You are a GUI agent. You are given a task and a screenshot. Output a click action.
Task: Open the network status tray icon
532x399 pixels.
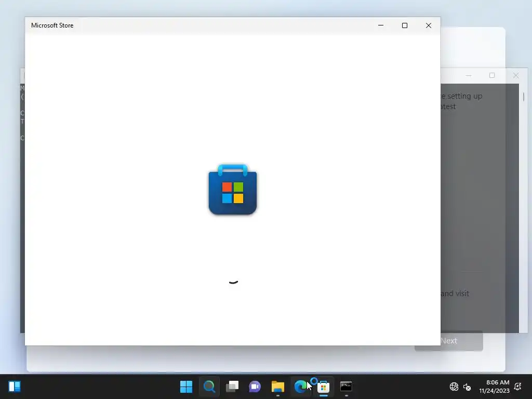coord(454,387)
